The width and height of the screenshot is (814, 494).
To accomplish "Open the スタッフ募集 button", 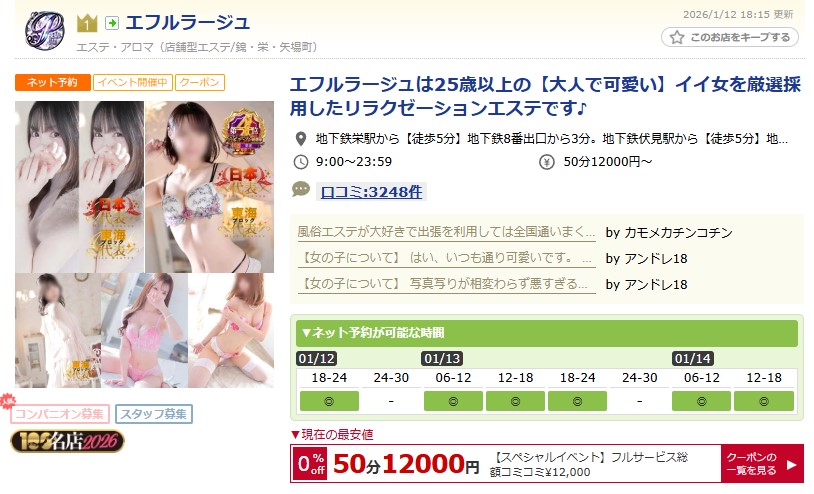I will 154,414.
